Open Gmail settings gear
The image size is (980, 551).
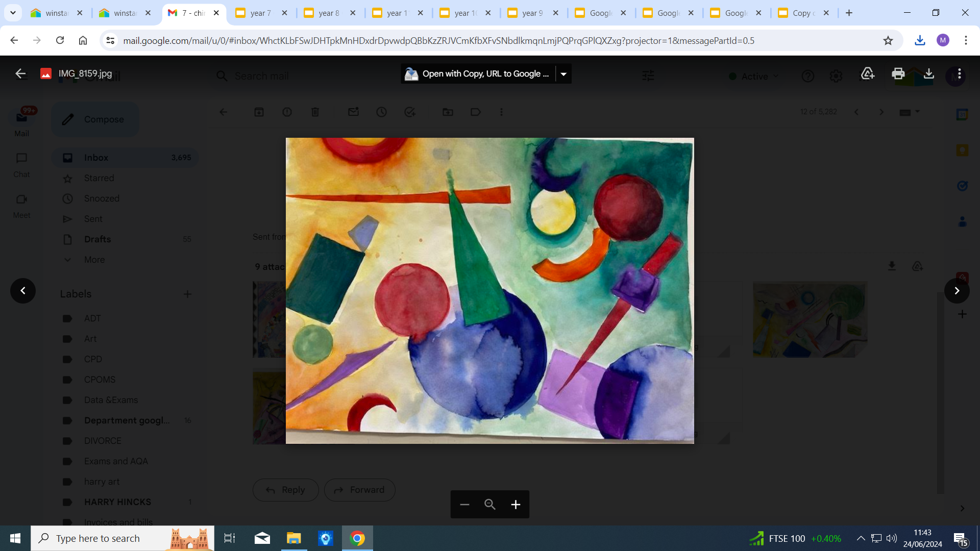[x=836, y=76]
